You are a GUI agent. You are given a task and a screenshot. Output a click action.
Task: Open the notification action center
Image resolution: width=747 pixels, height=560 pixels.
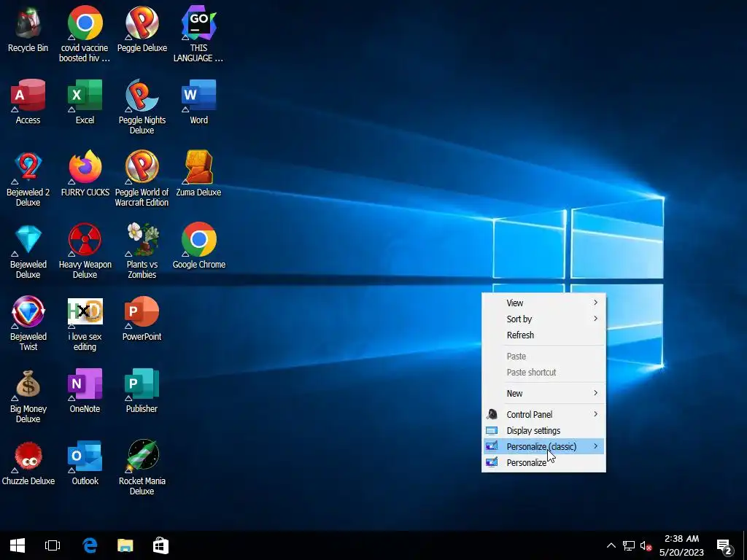pos(724,547)
